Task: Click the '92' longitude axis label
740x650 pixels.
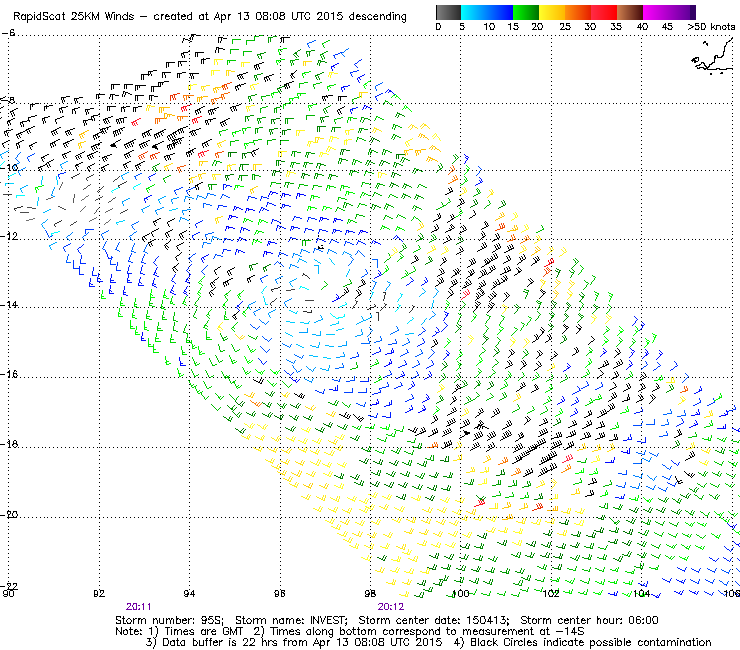Action: coord(99,593)
